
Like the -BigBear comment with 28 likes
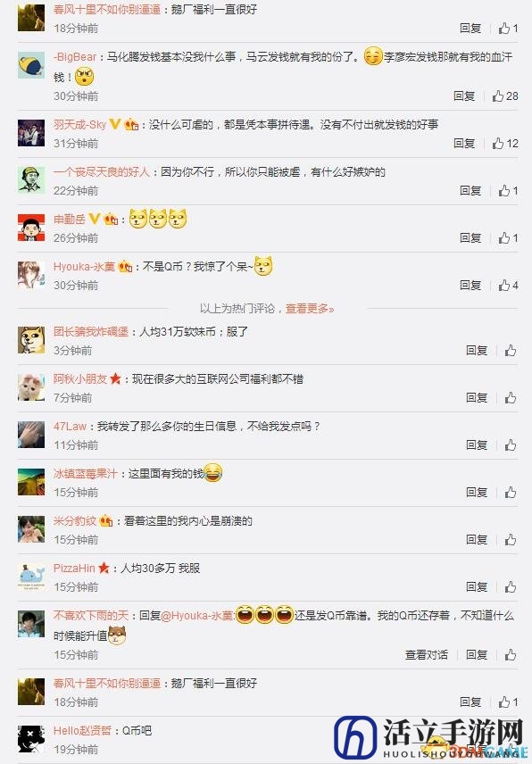[504, 96]
